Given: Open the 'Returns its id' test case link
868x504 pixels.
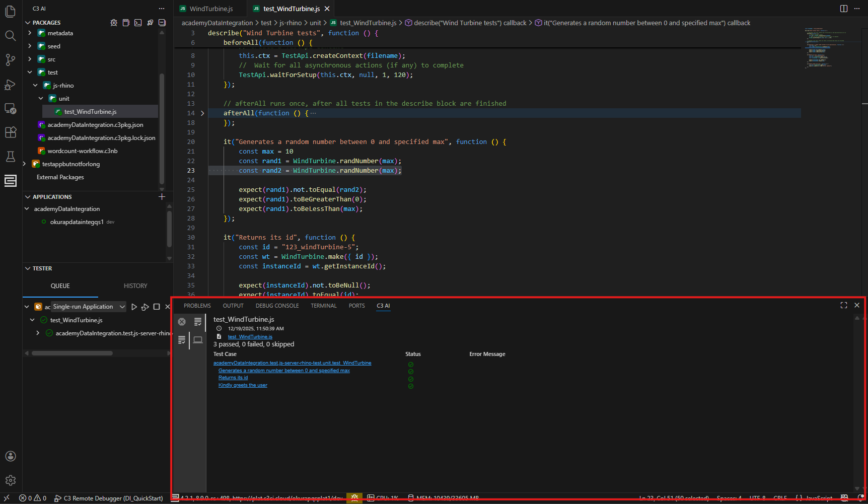Looking at the screenshot, I should (x=233, y=377).
